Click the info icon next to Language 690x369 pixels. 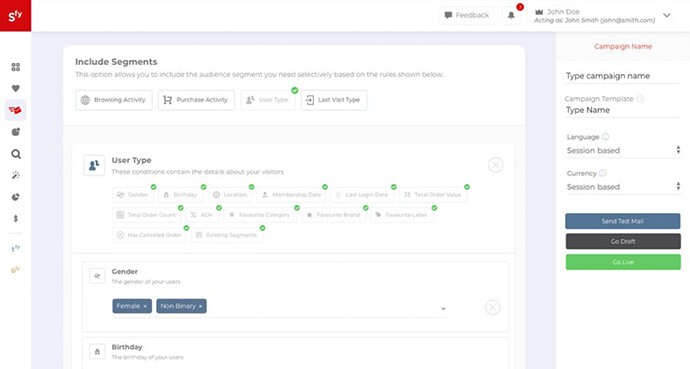(606, 137)
